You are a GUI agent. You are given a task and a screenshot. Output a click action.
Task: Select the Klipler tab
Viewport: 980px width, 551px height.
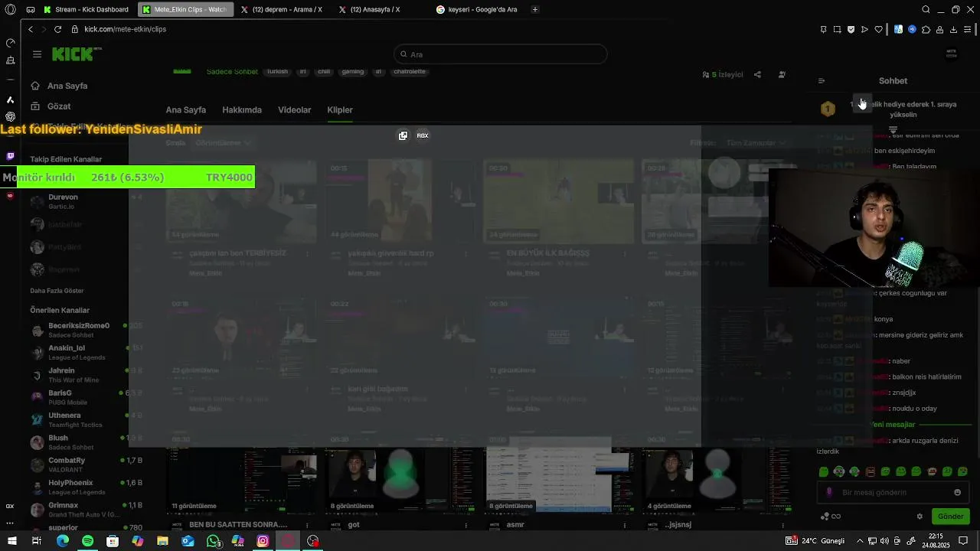point(340,109)
